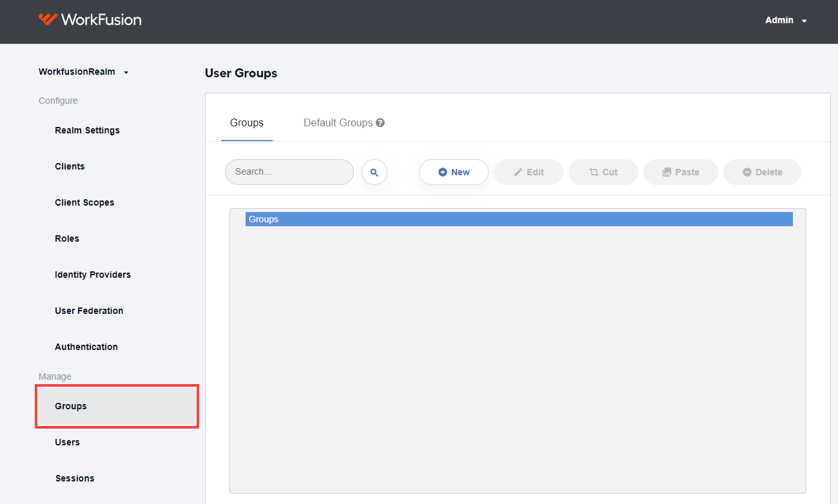Click the User Groups page heading

[241, 73]
